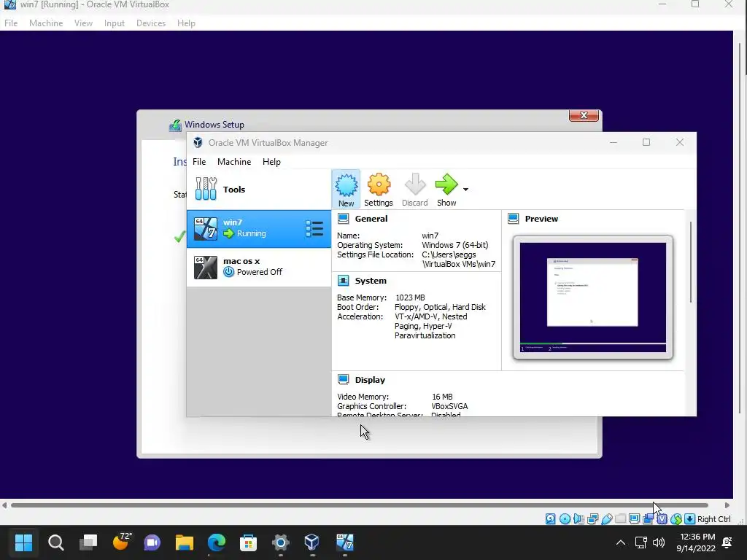Open Task View on the taskbar
This screenshot has height=560, width=747.
point(88,542)
